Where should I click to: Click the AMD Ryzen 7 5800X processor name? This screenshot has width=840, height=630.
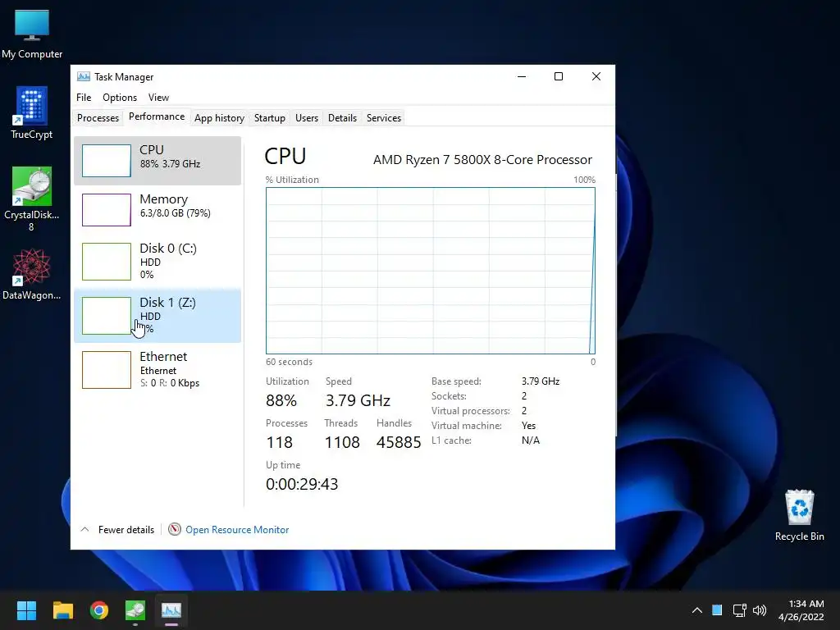(x=482, y=160)
